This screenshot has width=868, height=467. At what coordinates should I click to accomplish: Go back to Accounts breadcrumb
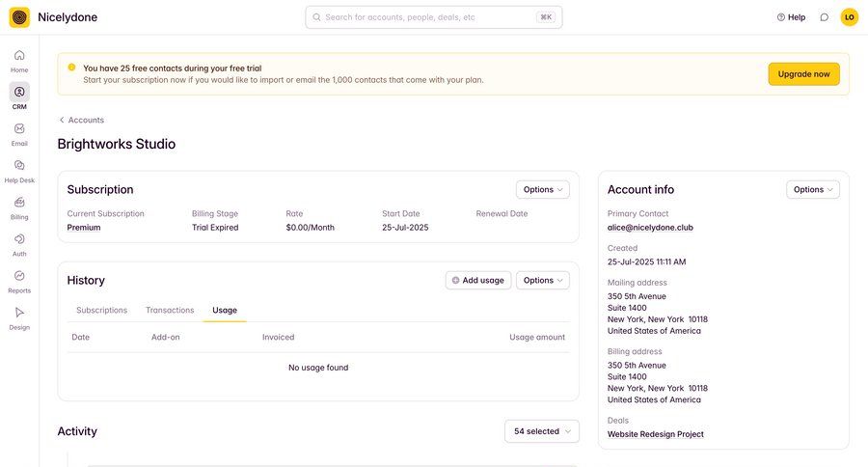coord(81,120)
